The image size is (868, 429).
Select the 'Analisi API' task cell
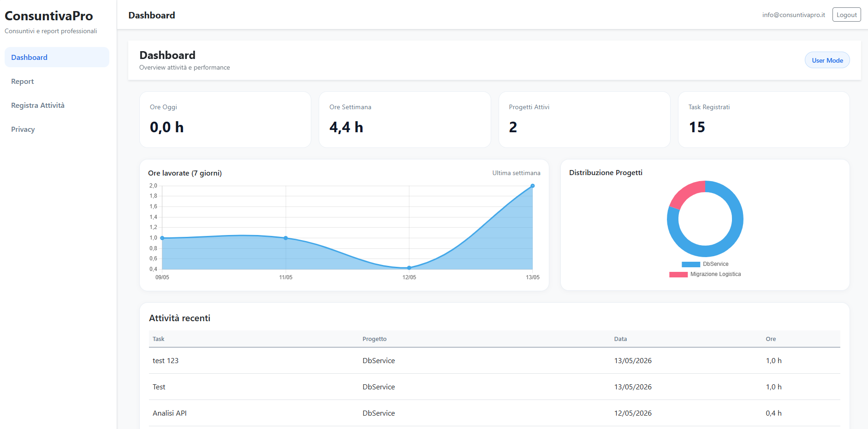170,413
